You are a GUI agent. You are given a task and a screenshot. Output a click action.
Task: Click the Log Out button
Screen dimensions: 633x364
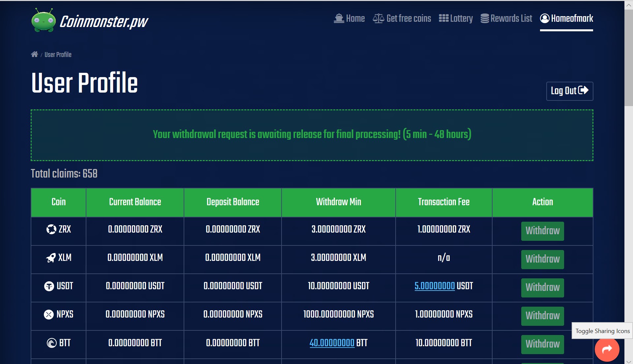pyautogui.click(x=569, y=91)
